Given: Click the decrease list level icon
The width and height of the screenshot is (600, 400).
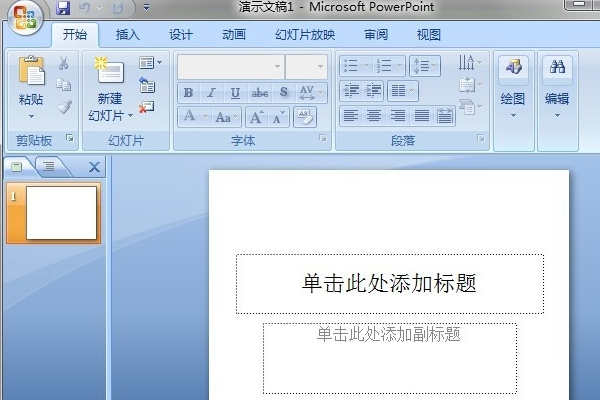Looking at the screenshot, I should pyautogui.click(x=351, y=91).
